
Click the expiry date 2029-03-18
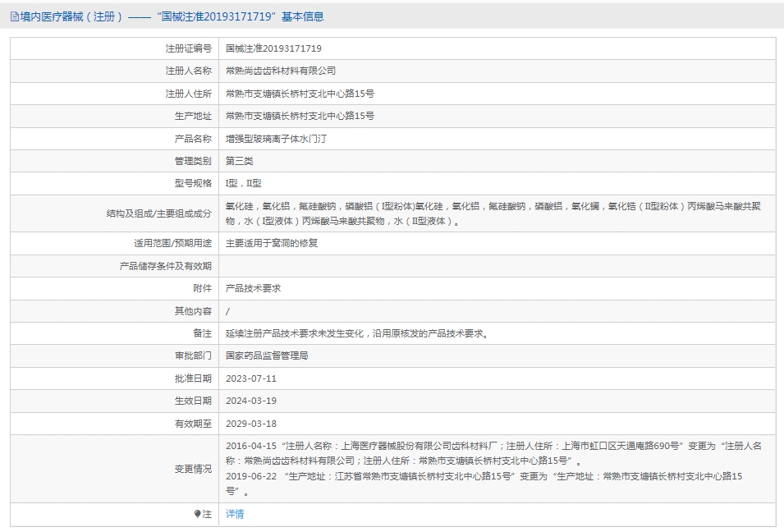[251, 424]
